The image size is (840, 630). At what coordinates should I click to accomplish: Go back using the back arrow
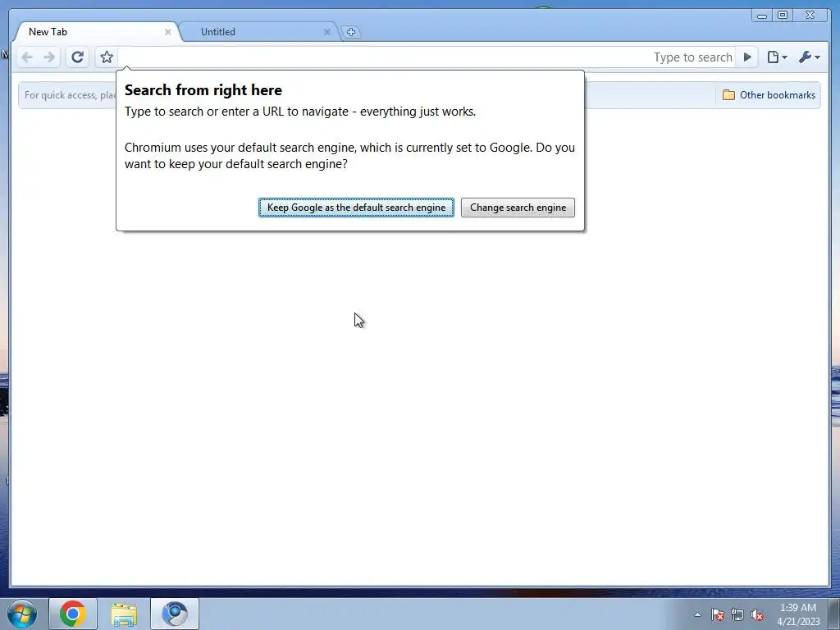click(x=27, y=57)
